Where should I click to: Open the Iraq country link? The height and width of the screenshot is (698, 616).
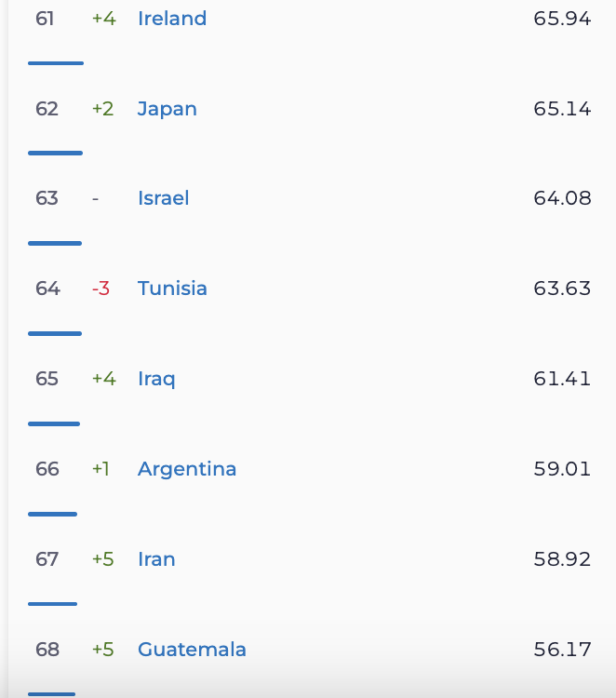point(156,379)
